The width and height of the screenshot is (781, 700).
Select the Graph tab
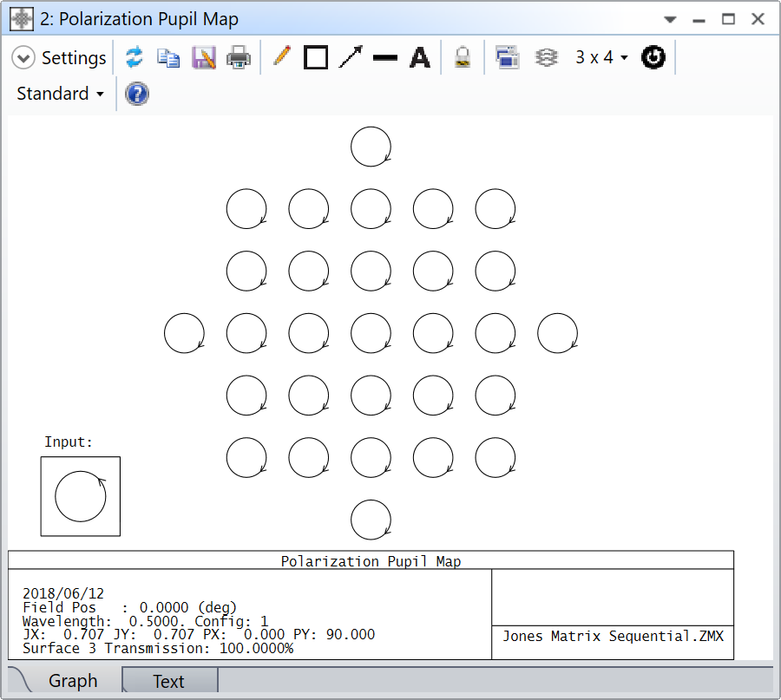[x=73, y=681]
